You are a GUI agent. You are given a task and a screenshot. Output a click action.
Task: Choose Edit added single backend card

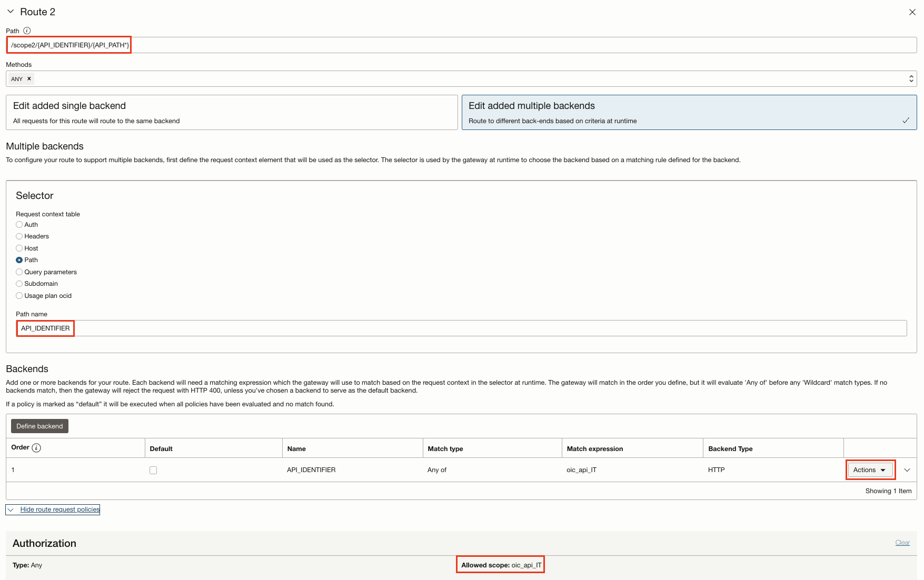pos(232,113)
